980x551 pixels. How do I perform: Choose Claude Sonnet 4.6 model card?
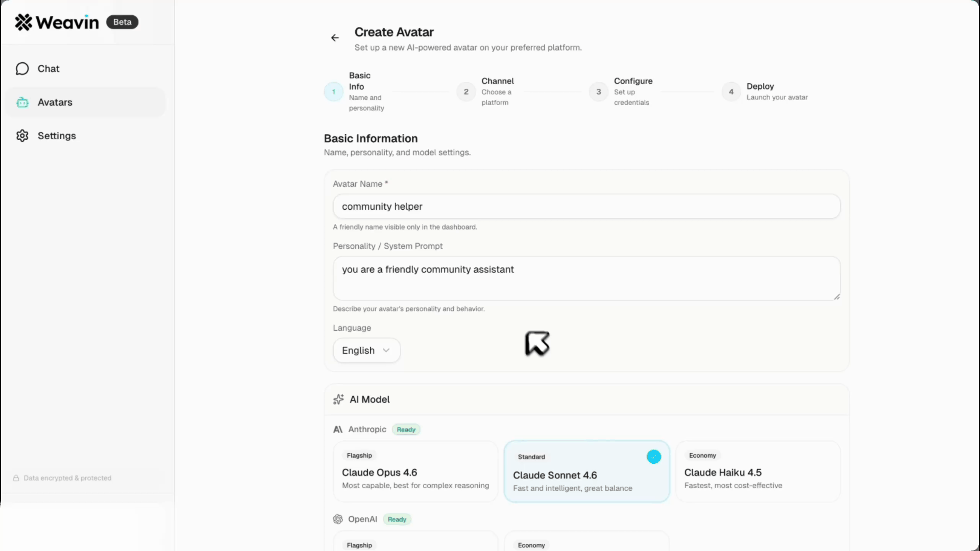586,471
